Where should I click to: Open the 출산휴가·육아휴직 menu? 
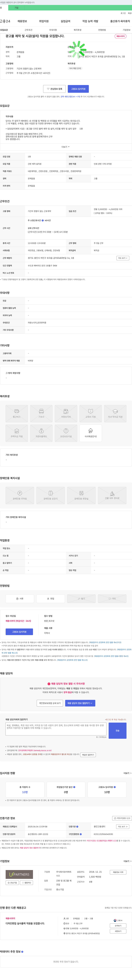(120, 21)
